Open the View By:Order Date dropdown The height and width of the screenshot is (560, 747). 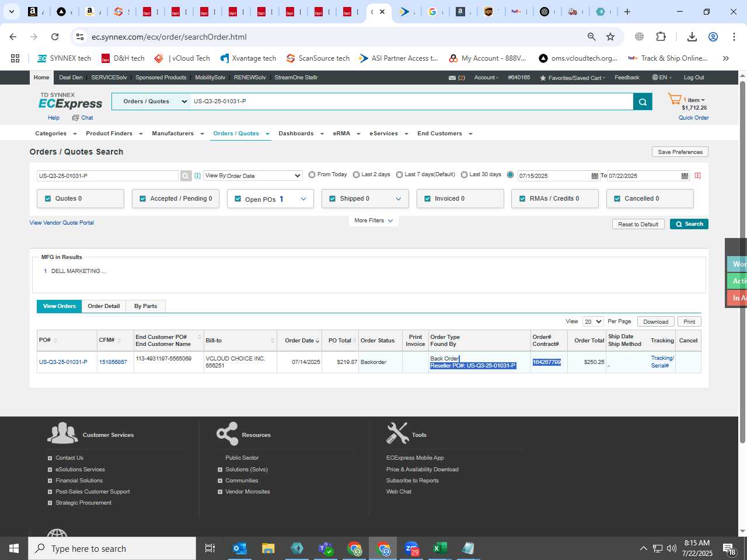253,176
